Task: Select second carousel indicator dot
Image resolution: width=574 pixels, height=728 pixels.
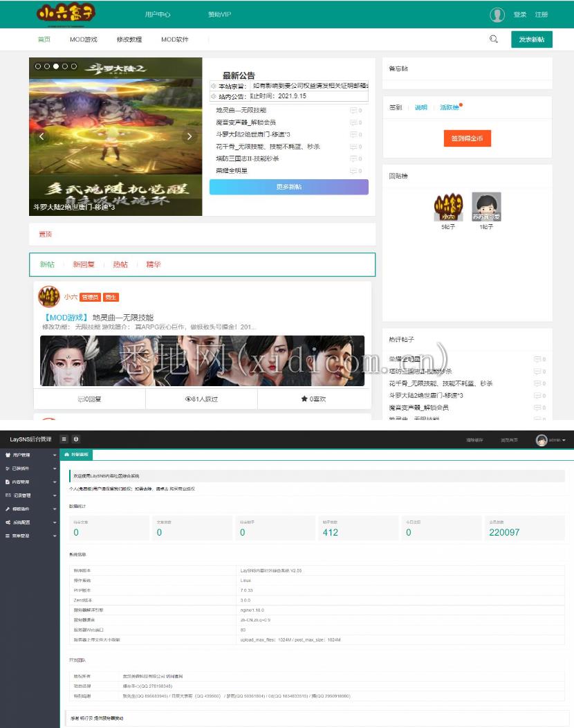Action: (47, 66)
